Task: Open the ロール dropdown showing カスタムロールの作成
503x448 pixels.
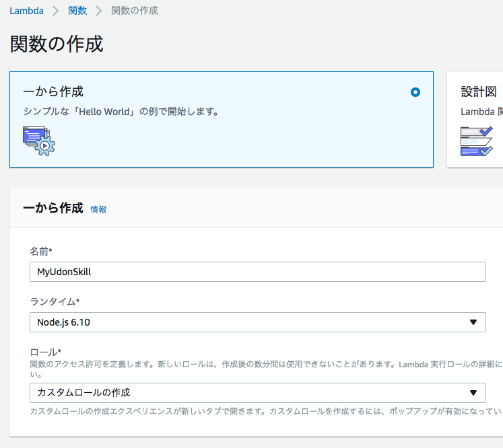Action: 258,393
